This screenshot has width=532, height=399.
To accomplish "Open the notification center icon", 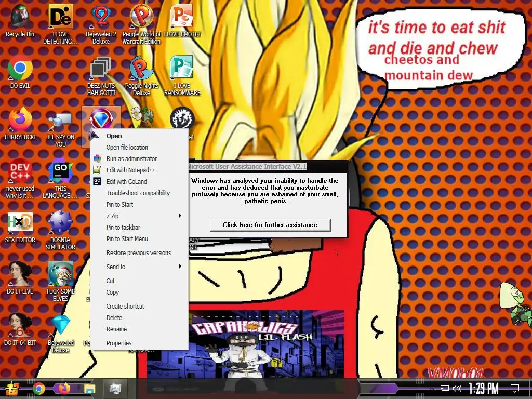I will pos(515,389).
